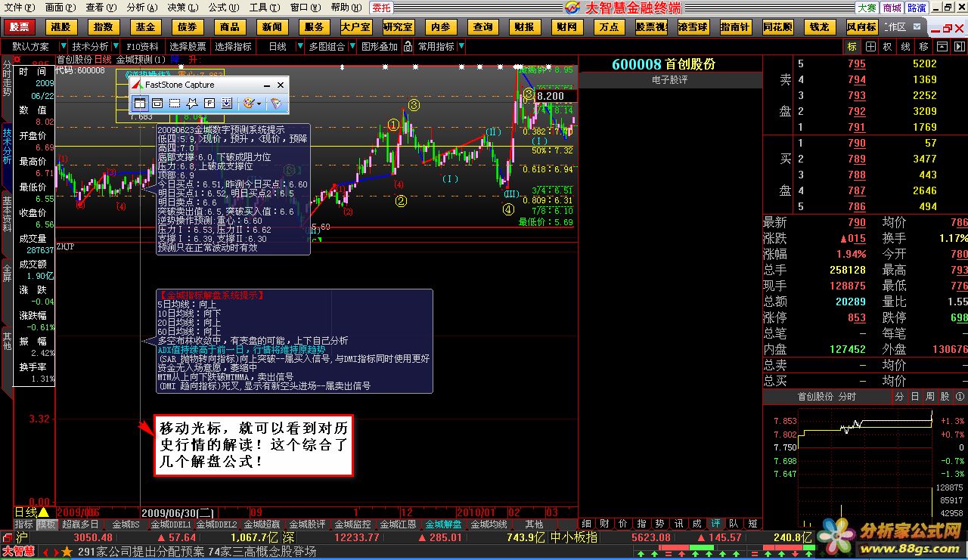Toggle the 指标 bottom tab

tap(24, 524)
